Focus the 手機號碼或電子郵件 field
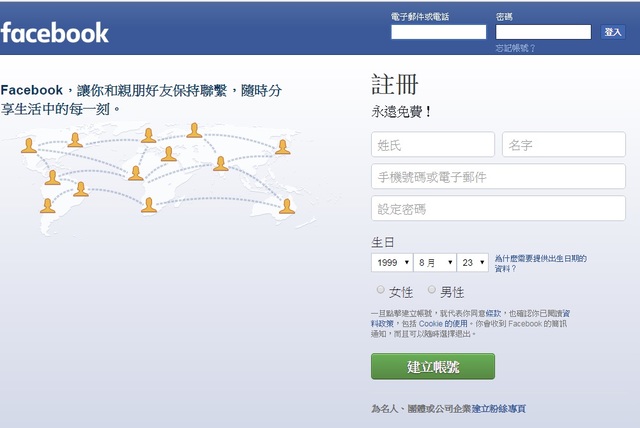Viewport: 640px width, 428px height. tap(498, 177)
